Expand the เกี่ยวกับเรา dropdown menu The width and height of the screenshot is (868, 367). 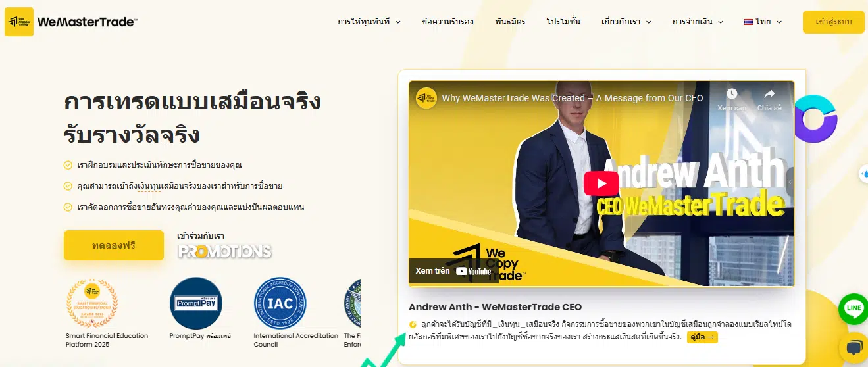626,22
